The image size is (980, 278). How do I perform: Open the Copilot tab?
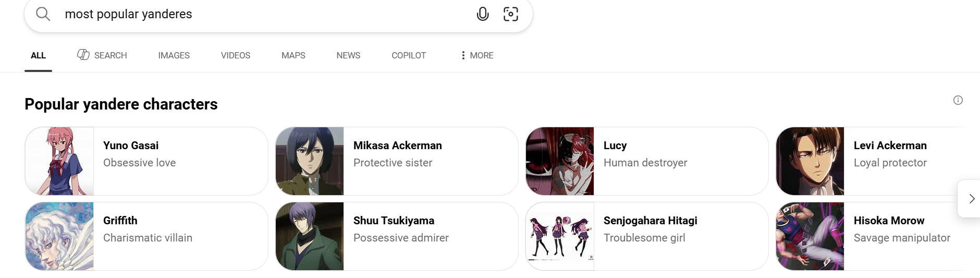click(409, 55)
